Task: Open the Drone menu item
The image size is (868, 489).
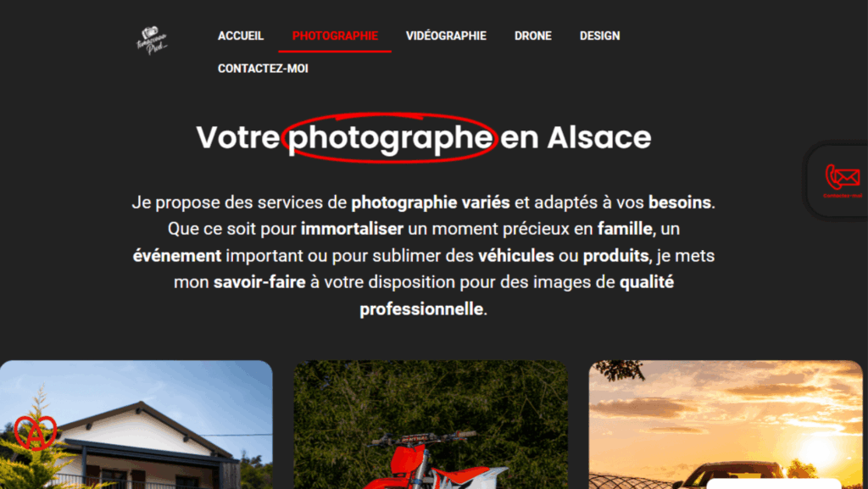Action: pyautogui.click(x=533, y=36)
